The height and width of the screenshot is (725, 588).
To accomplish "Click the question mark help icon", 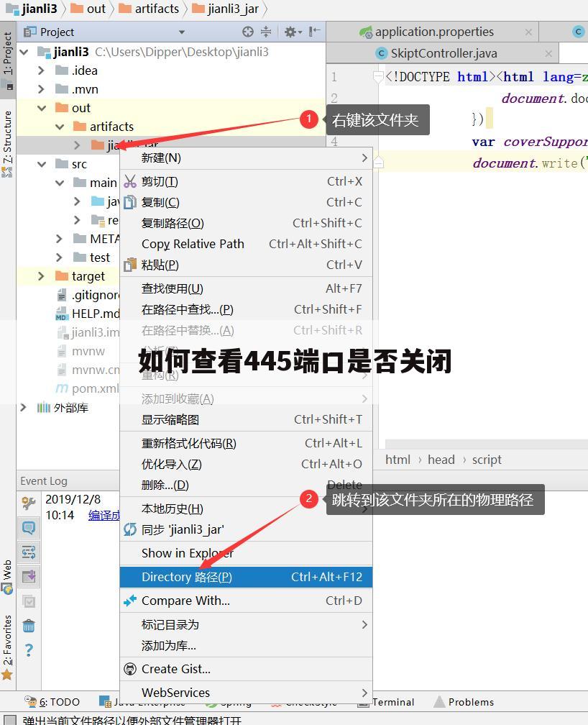I will 29,650.
